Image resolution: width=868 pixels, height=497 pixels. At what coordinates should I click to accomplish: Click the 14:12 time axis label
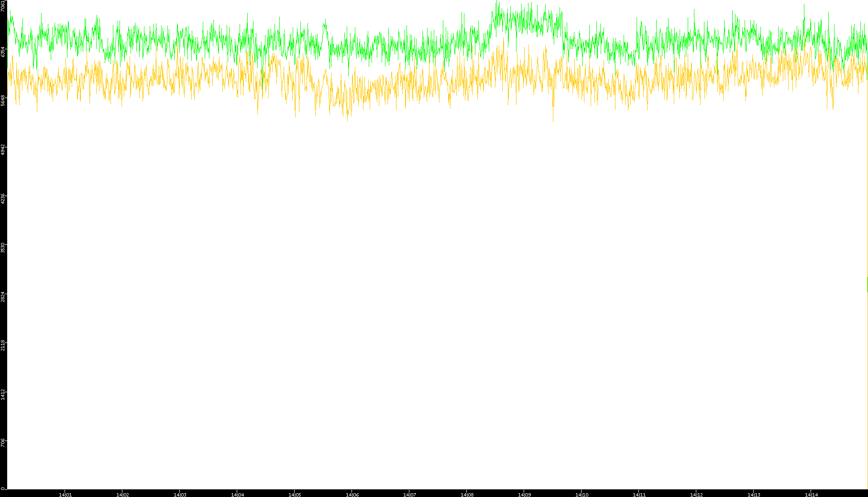(x=696, y=495)
